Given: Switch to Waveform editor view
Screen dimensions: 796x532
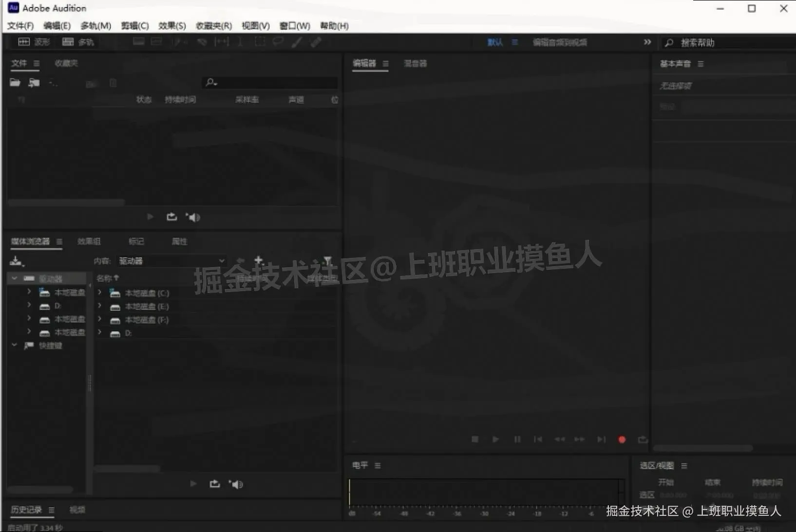Looking at the screenshot, I should 34,41.
